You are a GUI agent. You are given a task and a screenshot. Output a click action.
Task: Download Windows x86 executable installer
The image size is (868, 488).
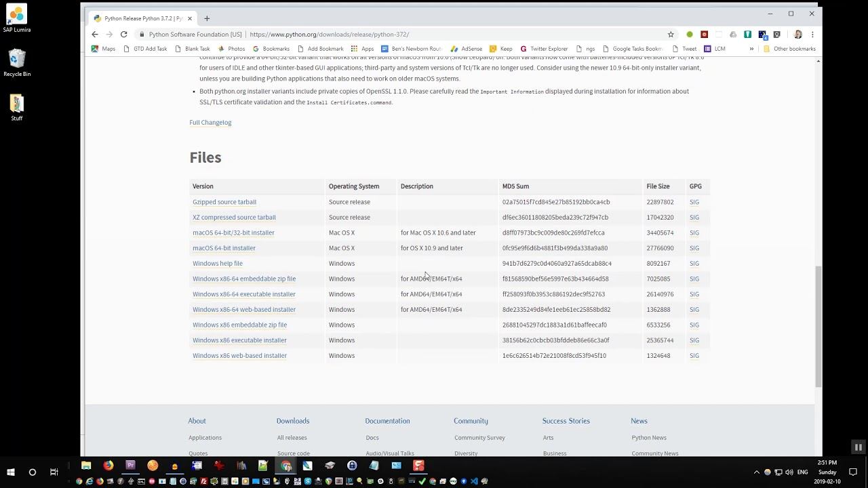coord(239,340)
